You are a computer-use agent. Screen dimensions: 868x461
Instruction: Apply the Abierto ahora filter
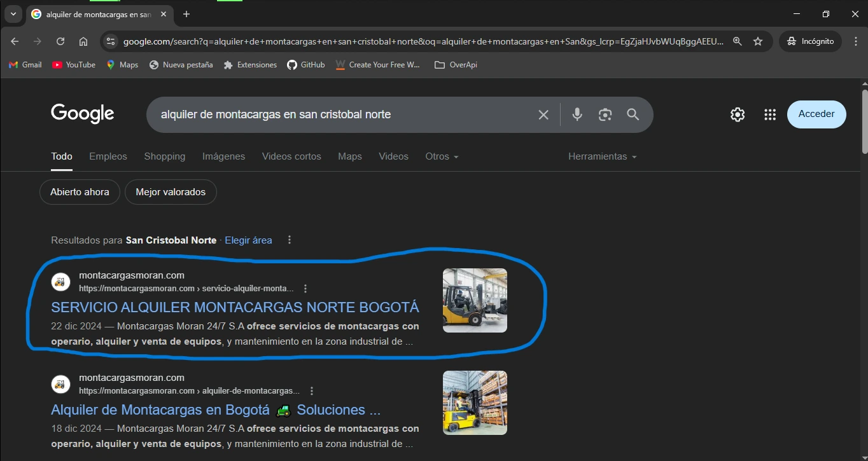[x=80, y=192]
